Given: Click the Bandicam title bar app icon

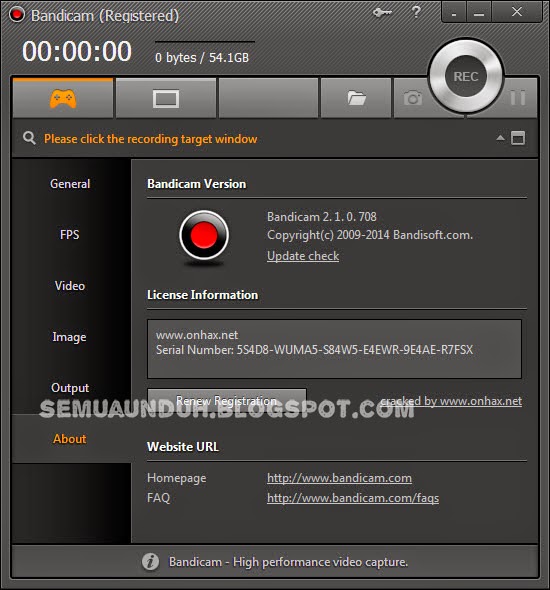Looking at the screenshot, I should 17,15.
